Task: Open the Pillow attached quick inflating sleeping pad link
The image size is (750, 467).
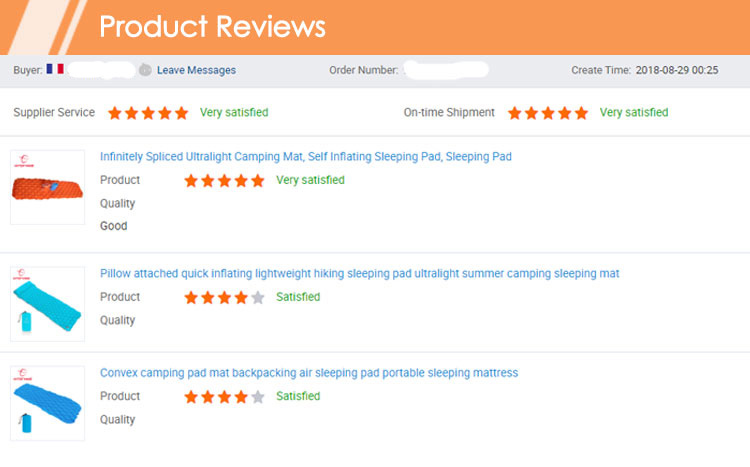Action: (360, 273)
